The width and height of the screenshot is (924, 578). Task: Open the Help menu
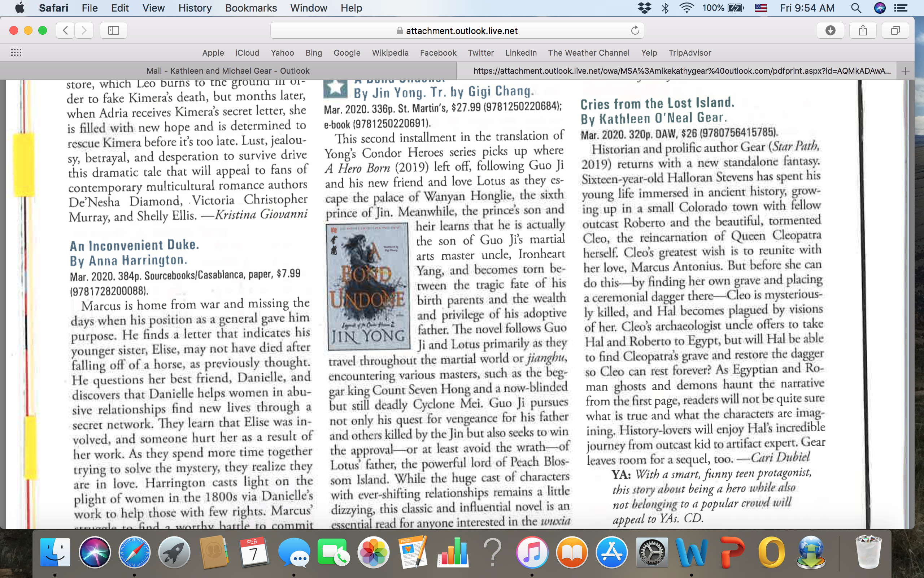coord(351,8)
